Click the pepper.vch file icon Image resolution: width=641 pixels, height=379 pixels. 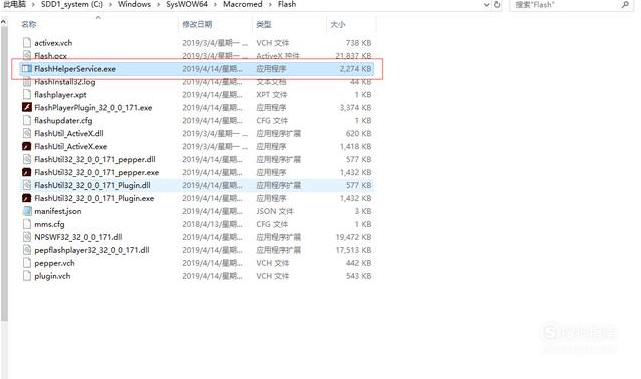(x=27, y=263)
